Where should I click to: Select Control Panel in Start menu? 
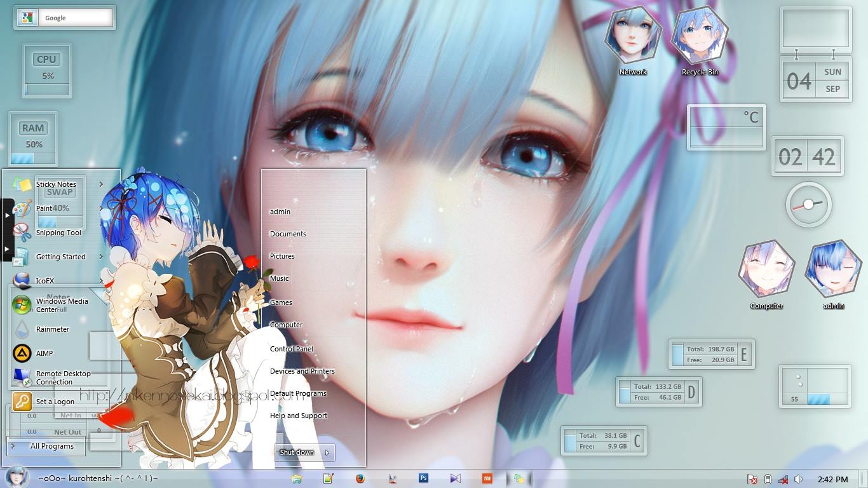coord(291,349)
